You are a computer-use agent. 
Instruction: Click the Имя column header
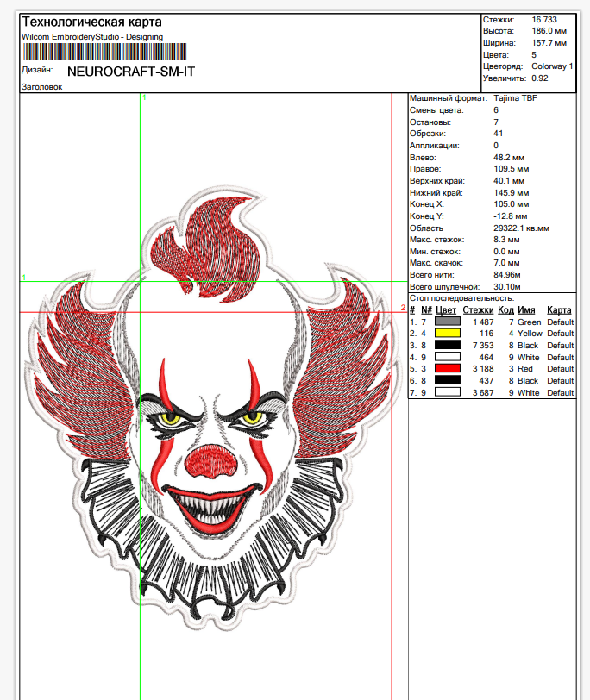coord(526,310)
